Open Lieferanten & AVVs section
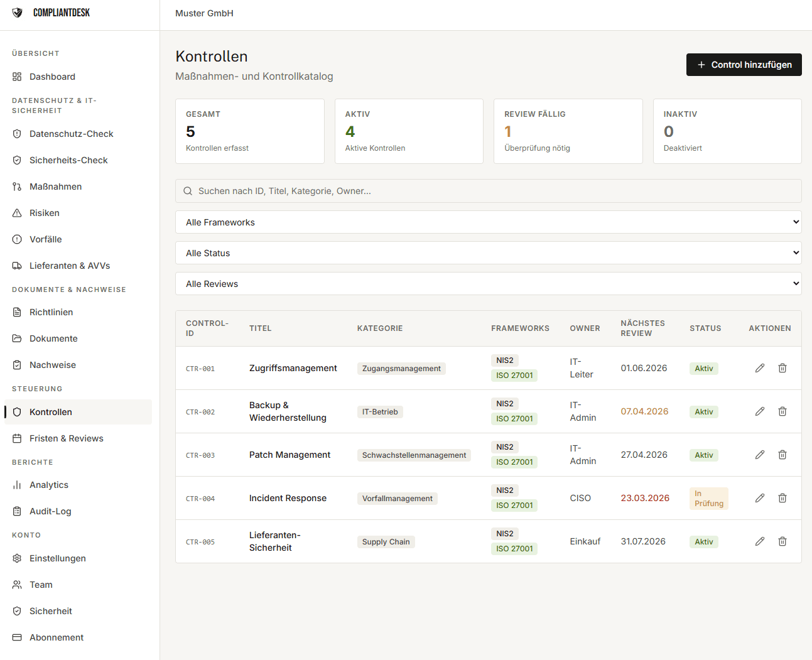 [69, 266]
